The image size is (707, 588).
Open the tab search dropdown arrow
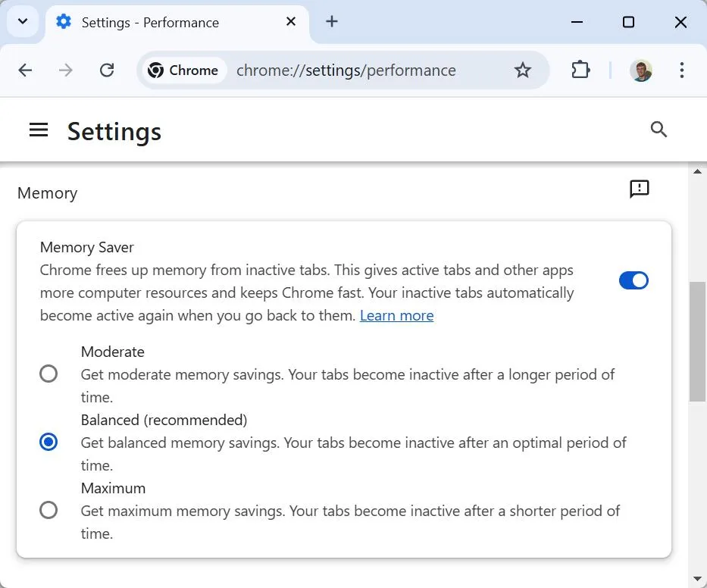click(23, 21)
